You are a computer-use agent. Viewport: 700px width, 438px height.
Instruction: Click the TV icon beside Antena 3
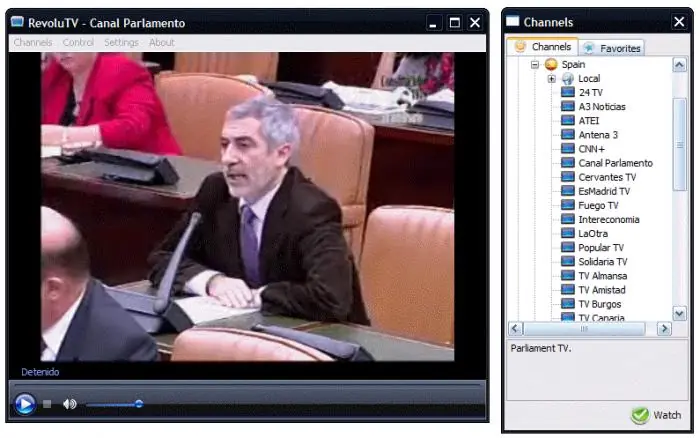(x=567, y=134)
